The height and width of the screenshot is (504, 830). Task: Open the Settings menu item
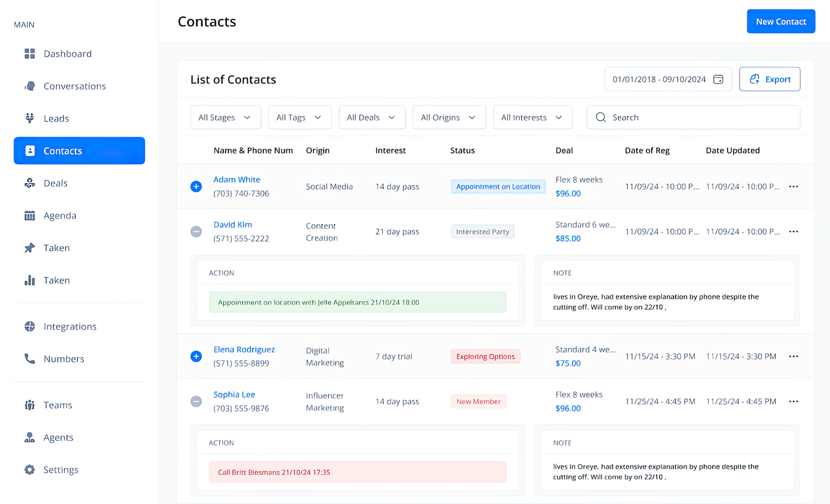(x=61, y=469)
